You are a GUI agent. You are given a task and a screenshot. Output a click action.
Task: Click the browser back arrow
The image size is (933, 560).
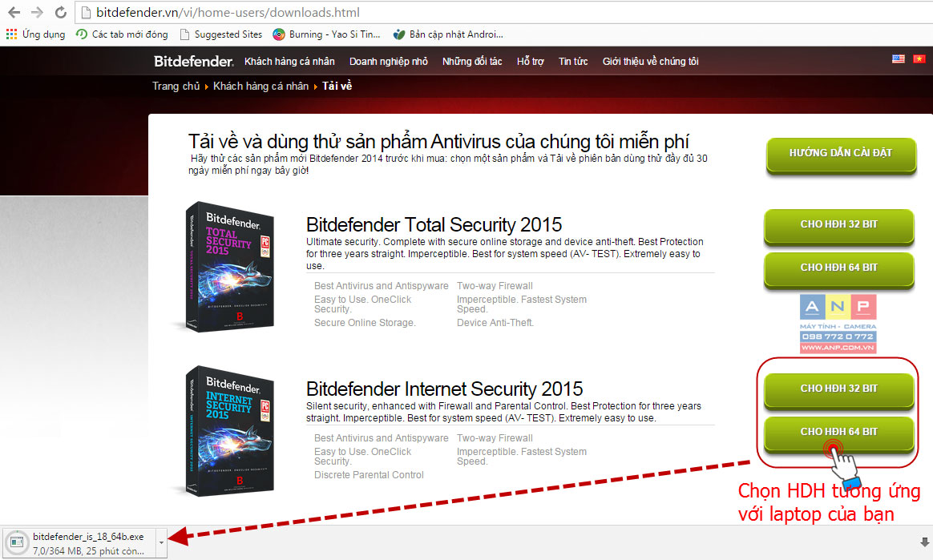click(x=14, y=13)
